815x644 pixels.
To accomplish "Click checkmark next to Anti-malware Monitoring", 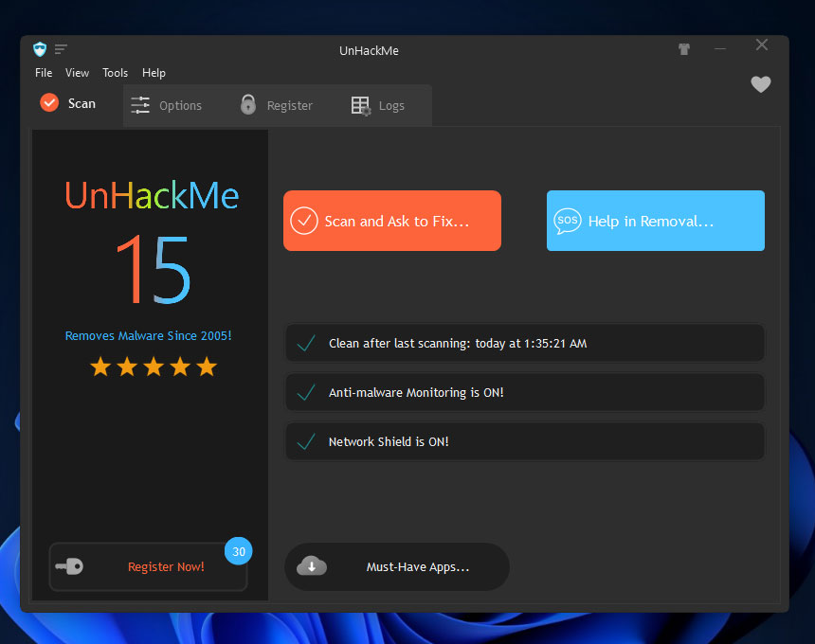I will pos(306,393).
